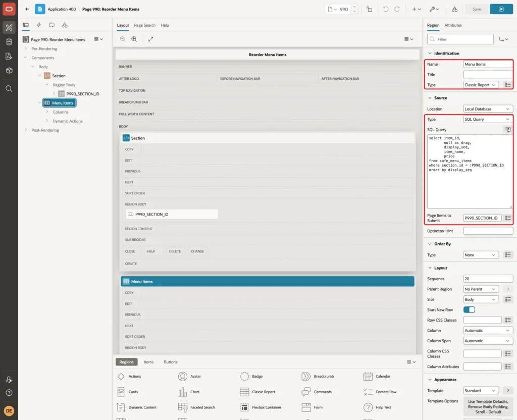Select the Buttons gallery tab
This screenshot has width=517, height=420.
[x=171, y=362]
